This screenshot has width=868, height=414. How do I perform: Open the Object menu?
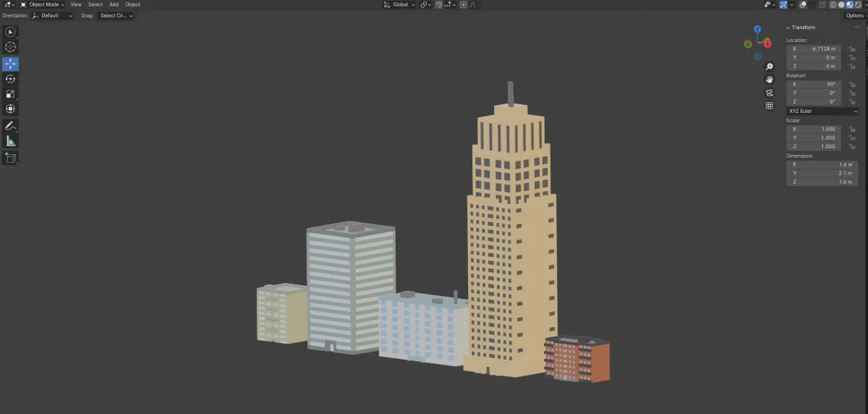pos(132,4)
